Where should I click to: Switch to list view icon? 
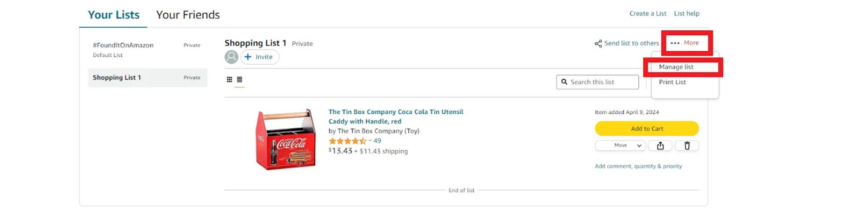[x=240, y=80]
